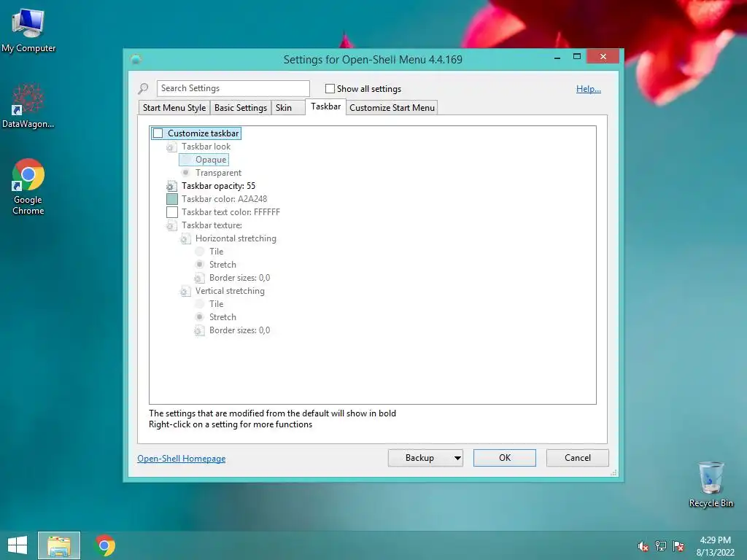Click the network tray icon
The height and width of the screenshot is (560, 747).
pos(661,546)
